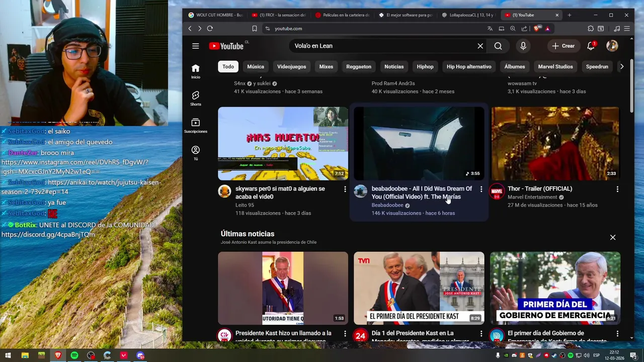The image size is (644, 362).
Task: Select the Marvel Studios filter chip
Action: (x=555, y=66)
